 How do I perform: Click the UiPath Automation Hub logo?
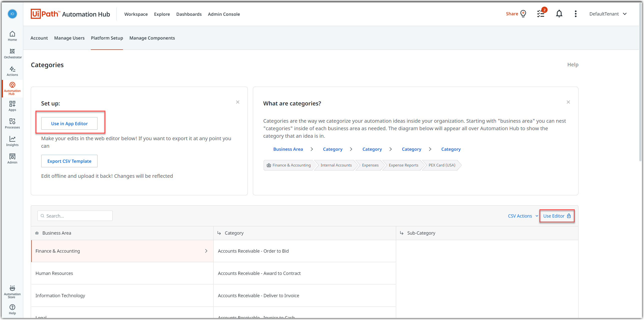click(x=70, y=14)
